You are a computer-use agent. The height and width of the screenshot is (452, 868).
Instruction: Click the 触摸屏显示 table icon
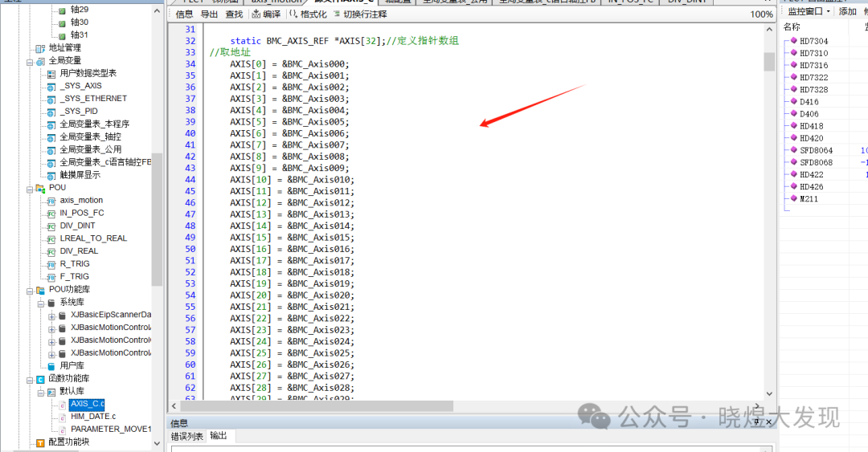51,175
